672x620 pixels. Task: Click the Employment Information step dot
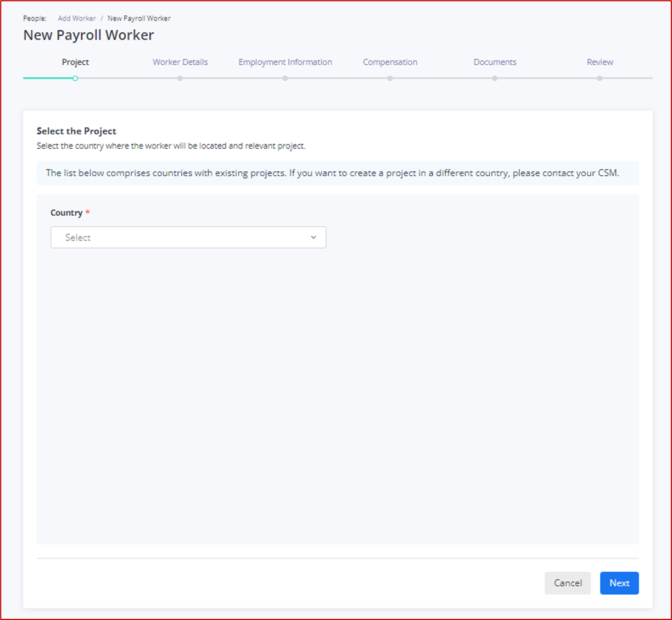coord(285,79)
